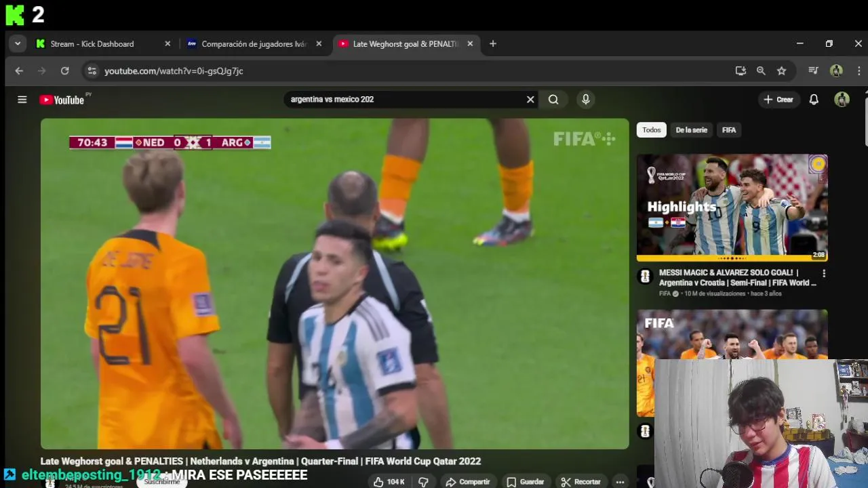The width and height of the screenshot is (868, 488).
Task: Save video with Guardar button
Action: click(526, 482)
